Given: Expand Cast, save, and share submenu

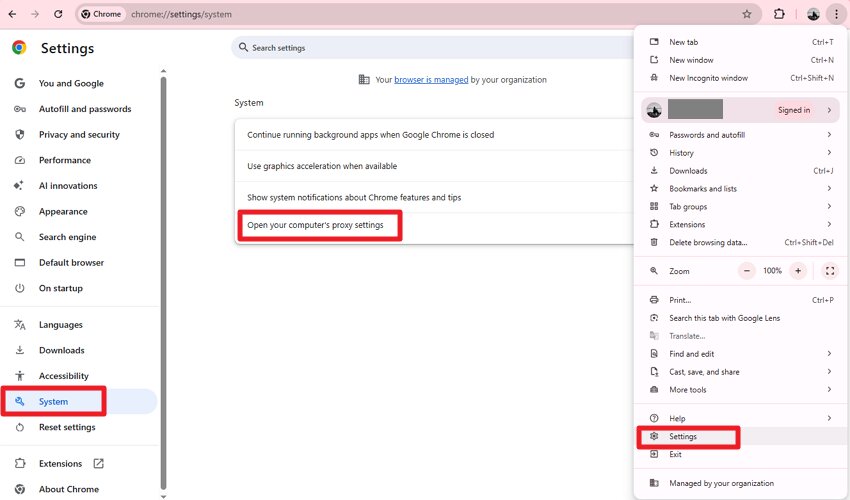Looking at the screenshot, I should click(740, 371).
